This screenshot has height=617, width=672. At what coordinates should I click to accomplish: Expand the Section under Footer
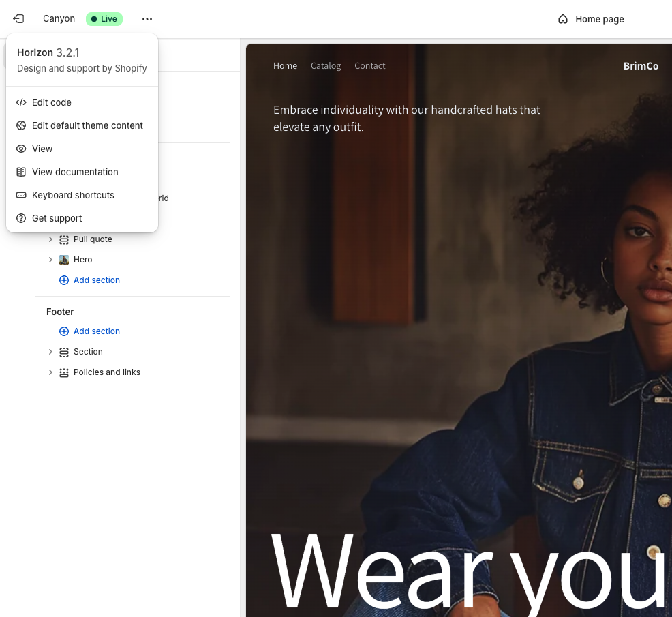[x=50, y=351]
